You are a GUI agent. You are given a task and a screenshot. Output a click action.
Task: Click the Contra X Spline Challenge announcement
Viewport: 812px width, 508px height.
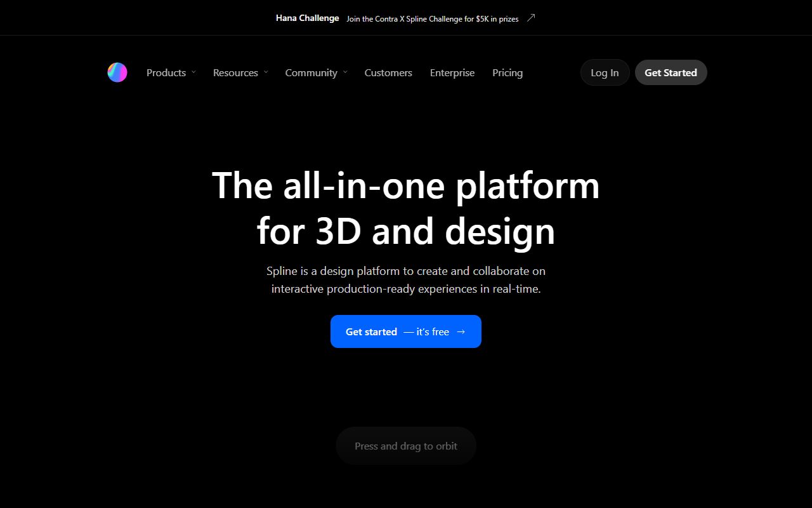point(432,18)
